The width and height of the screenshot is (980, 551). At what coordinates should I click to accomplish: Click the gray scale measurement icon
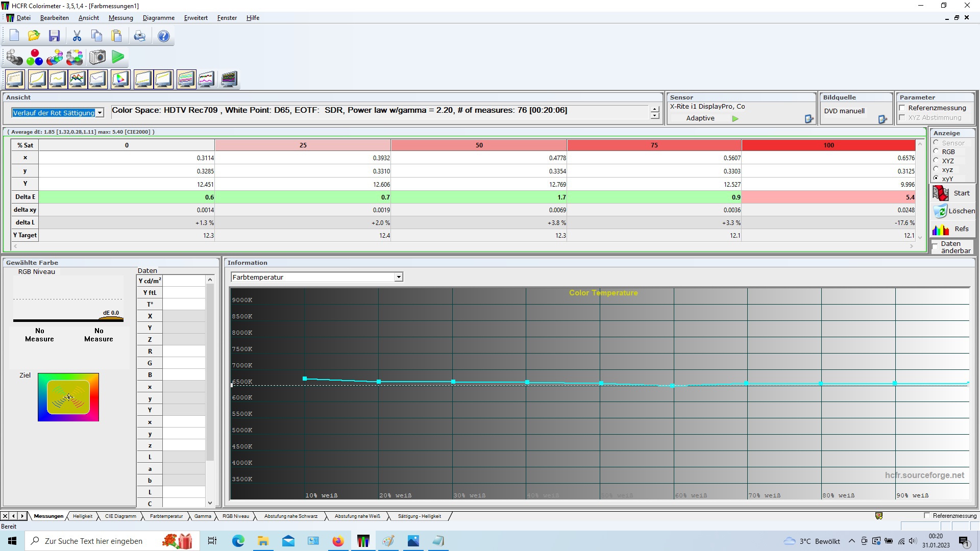(x=14, y=57)
